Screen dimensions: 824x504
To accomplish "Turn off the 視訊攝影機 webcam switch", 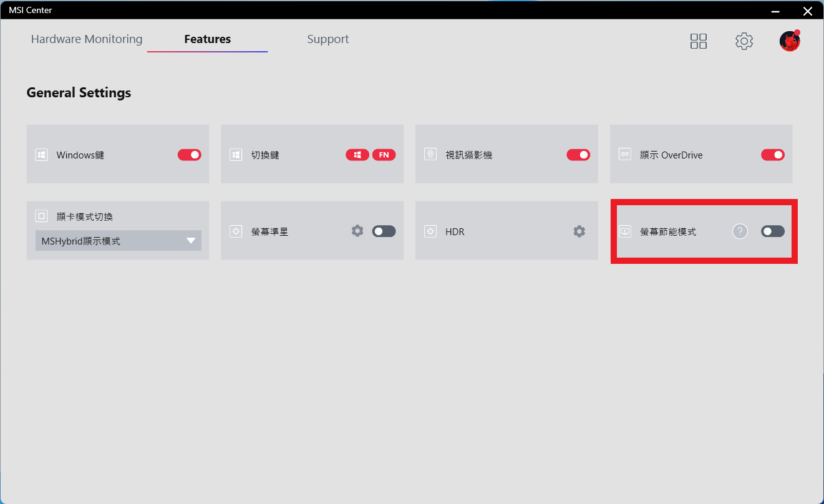I will coord(578,155).
